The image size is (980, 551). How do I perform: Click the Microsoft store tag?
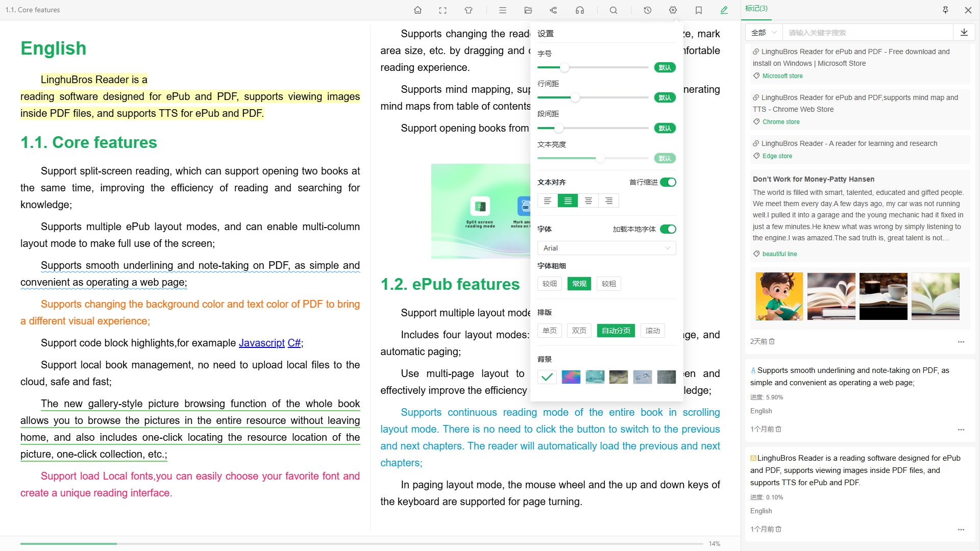point(782,76)
